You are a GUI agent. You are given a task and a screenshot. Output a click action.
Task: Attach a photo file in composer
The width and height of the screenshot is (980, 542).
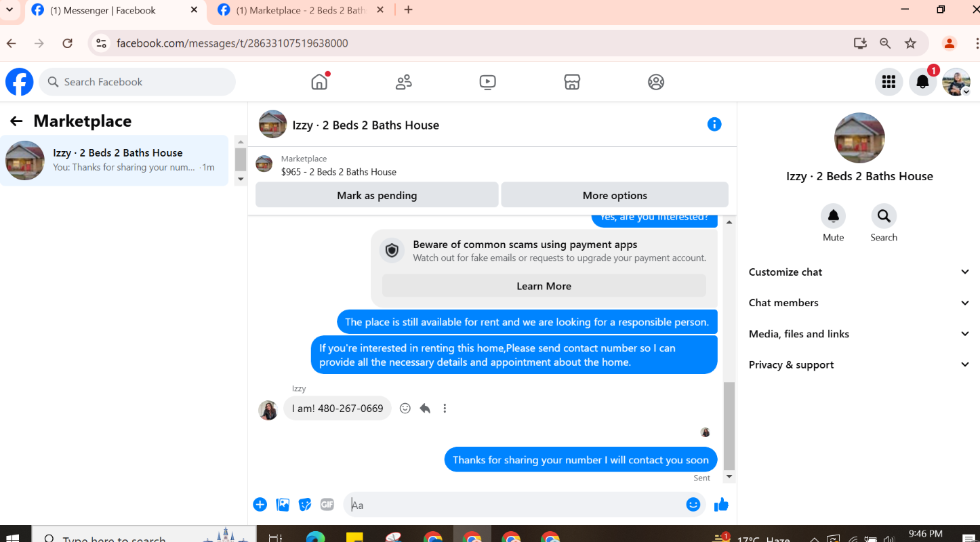(283, 505)
